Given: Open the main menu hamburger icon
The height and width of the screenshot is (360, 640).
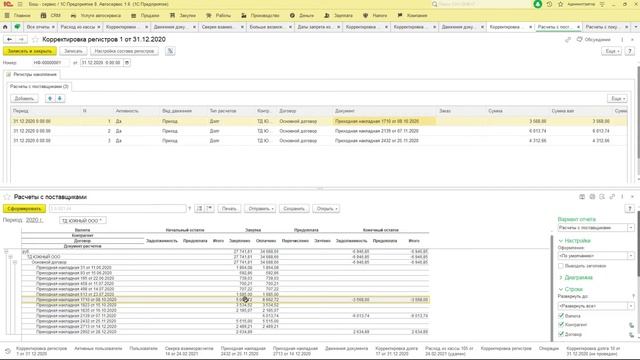Looking at the screenshot, I should tap(20, 4).
